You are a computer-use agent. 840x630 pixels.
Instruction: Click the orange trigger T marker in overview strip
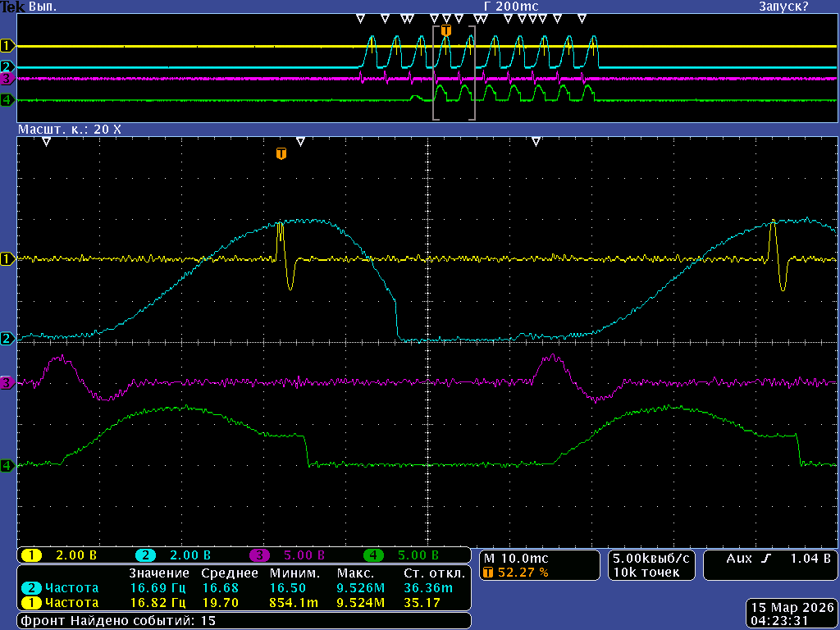point(446,30)
